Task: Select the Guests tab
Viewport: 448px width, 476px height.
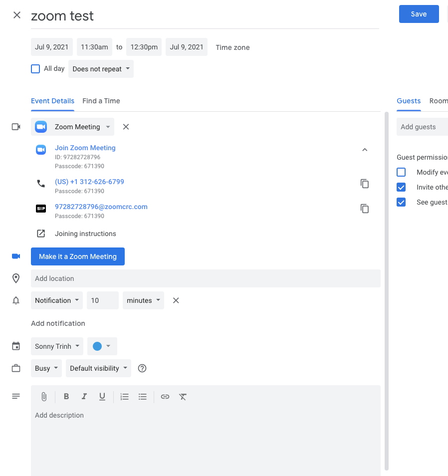Action: point(409,101)
